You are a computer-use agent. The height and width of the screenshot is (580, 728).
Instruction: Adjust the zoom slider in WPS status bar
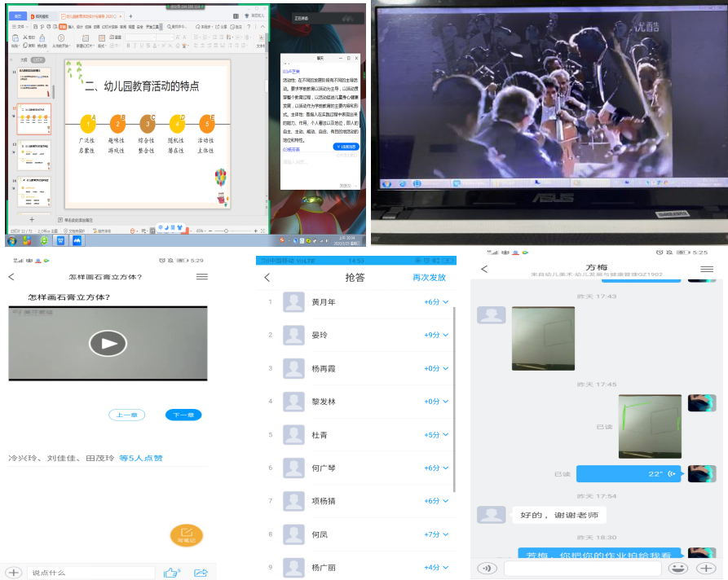[226, 230]
